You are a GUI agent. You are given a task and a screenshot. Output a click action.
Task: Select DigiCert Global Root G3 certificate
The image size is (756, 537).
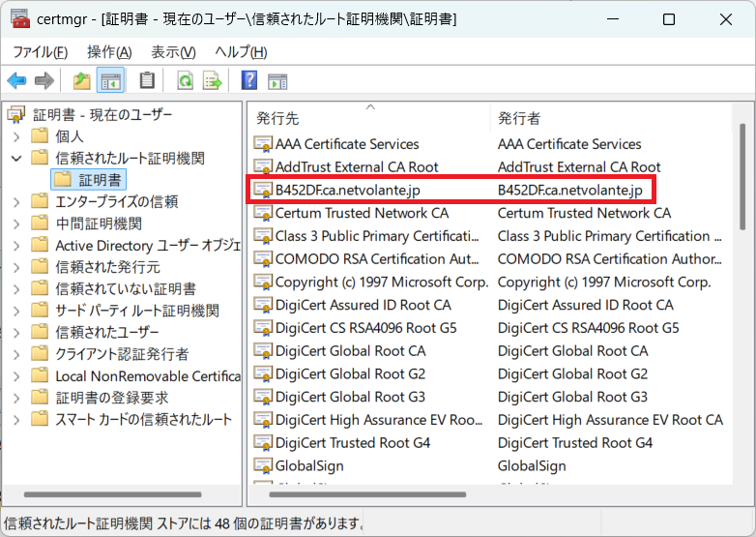[351, 397]
